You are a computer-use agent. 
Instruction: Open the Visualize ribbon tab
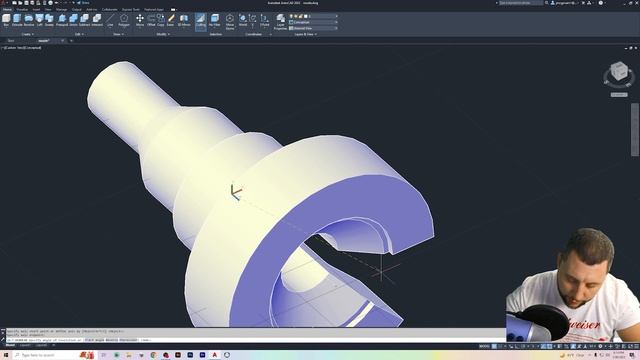tap(22, 9)
